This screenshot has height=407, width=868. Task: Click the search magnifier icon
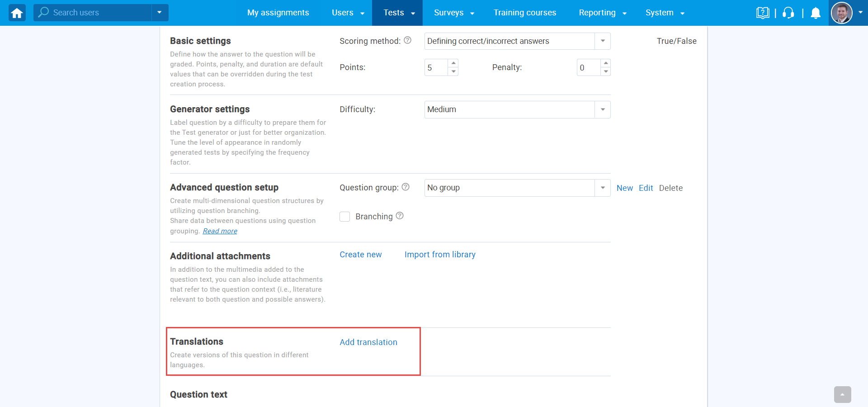point(42,12)
